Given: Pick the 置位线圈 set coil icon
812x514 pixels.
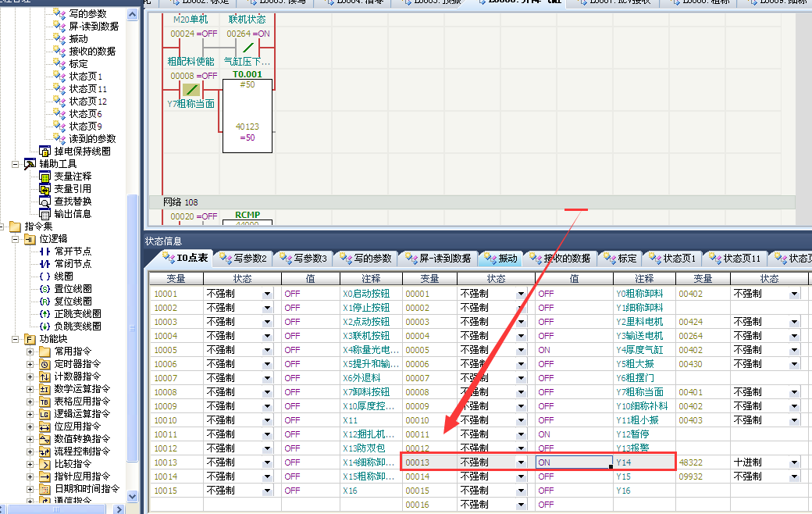Looking at the screenshot, I should (45, 288).
